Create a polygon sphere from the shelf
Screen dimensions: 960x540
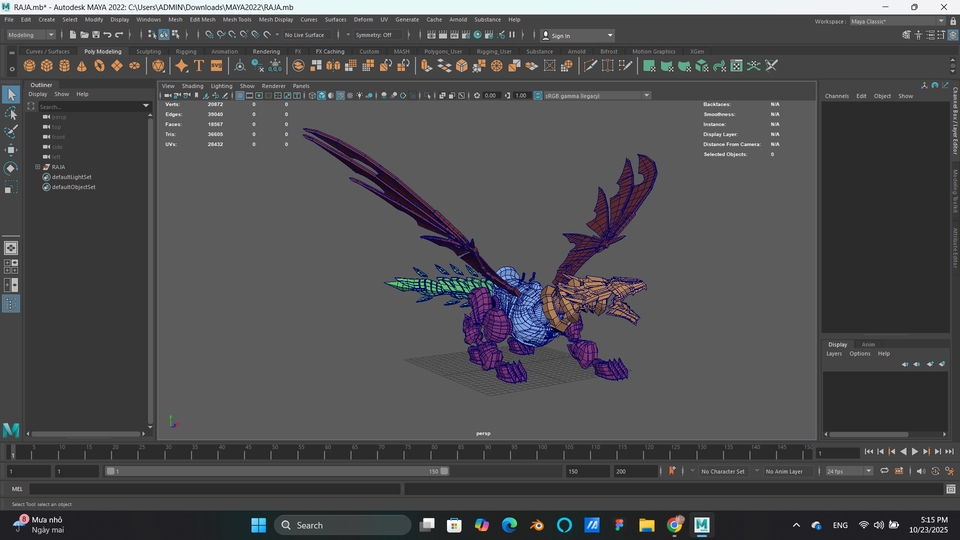[x=29, y=66]
